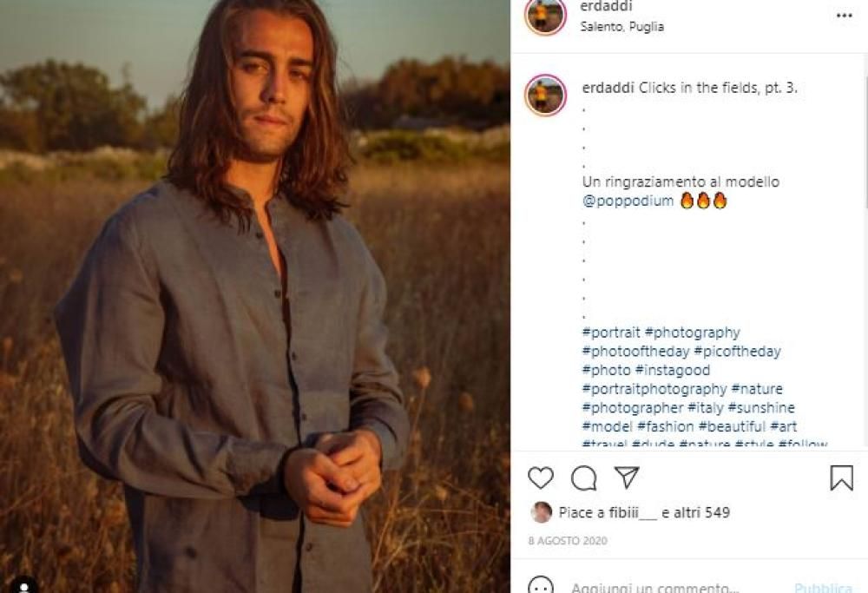Open the Salento, Puglia location link
This screenshot has width=868, height=593.
point(621,27)
